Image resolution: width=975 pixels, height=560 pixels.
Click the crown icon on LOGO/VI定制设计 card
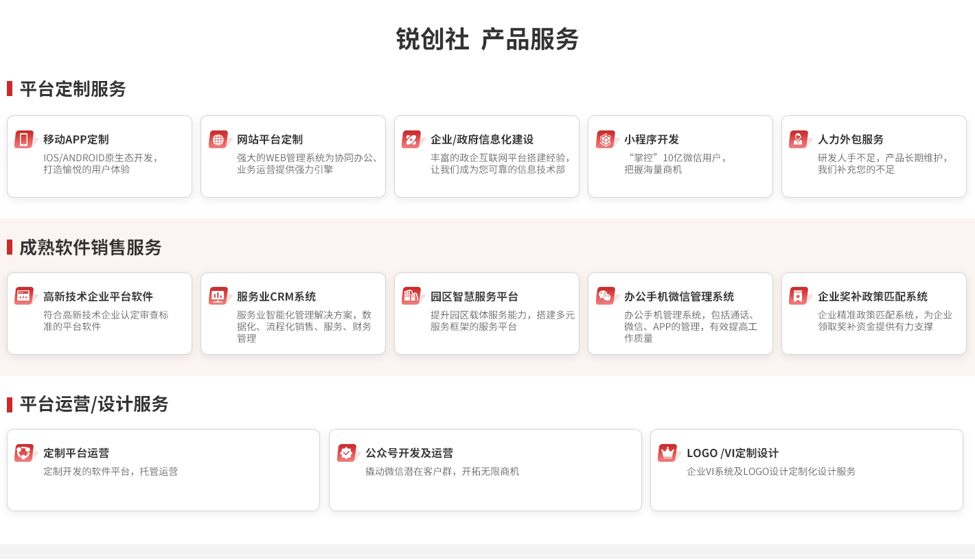[x=668, y=453]
